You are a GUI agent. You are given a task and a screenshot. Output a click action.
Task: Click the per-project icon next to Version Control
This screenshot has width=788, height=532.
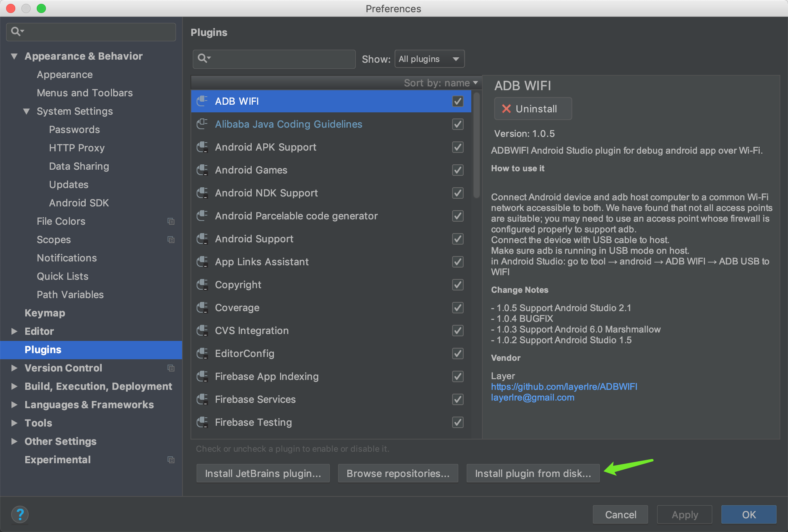tap(171, 368)
